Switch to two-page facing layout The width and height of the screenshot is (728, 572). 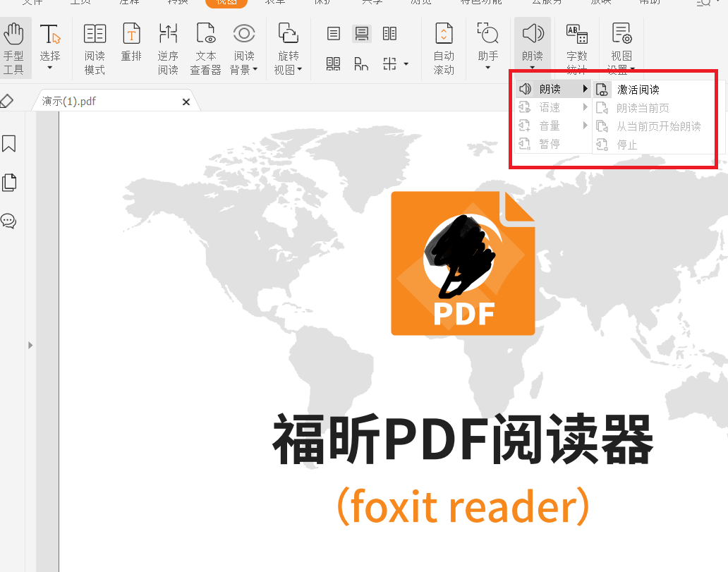pyautogui.click(x=390, y=33)
